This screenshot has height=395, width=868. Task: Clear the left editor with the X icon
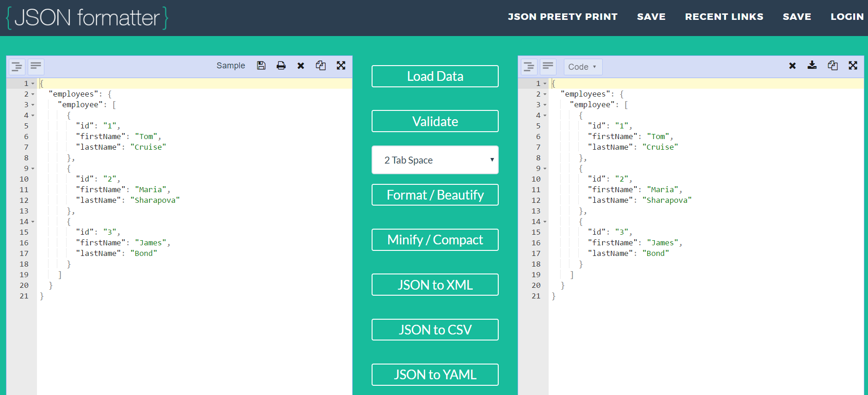[301, 66]
